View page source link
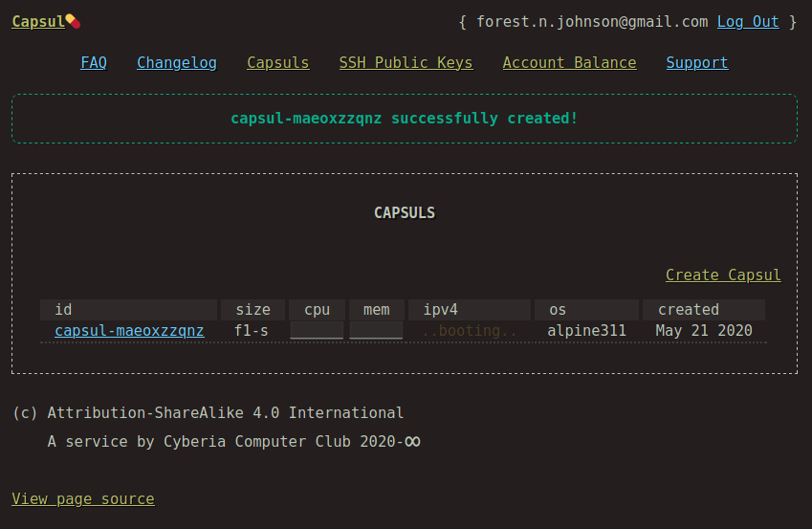Image resolution: width=812 pixels, height=529 pixels. coord(83,499)
